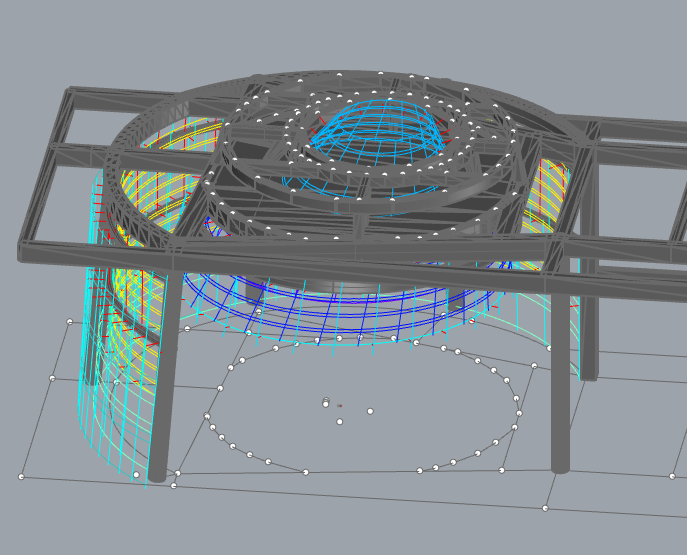Click the yellow curved panel on left side
Screen dimensions: 687x555
pos(135,190)
